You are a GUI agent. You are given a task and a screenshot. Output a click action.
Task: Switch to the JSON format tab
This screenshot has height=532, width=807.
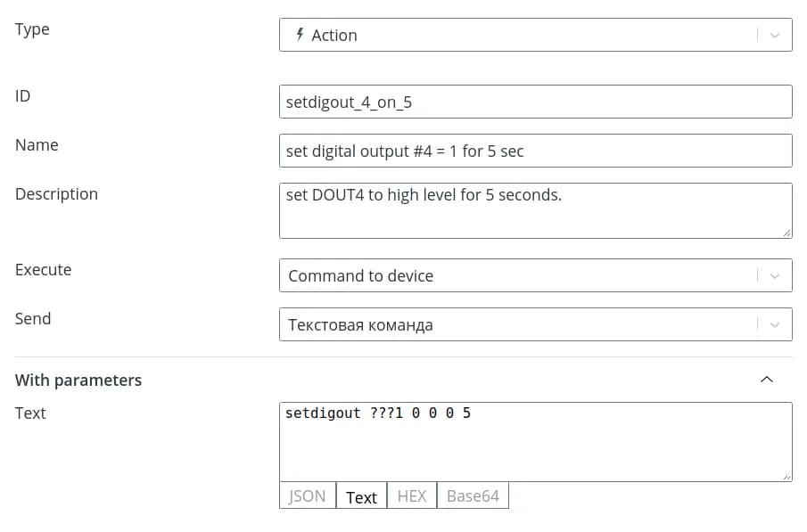pyautogui.click(x=308, y=496)
